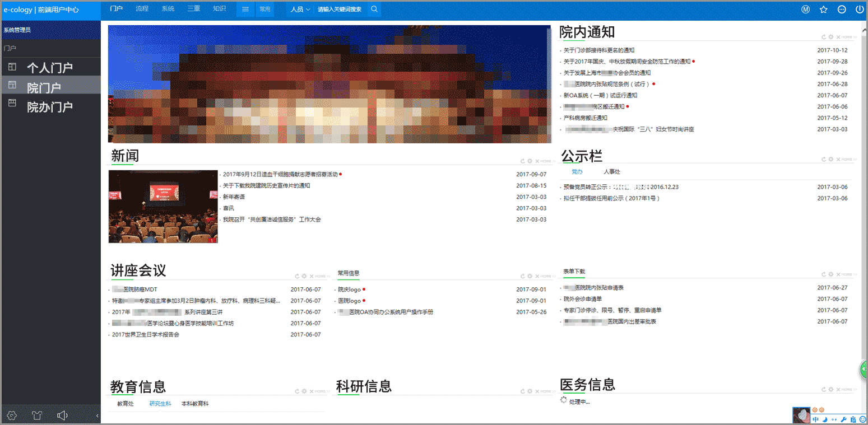Open the 知识 top menu
This screenshot has height=425, width=868.
(220, 9)
